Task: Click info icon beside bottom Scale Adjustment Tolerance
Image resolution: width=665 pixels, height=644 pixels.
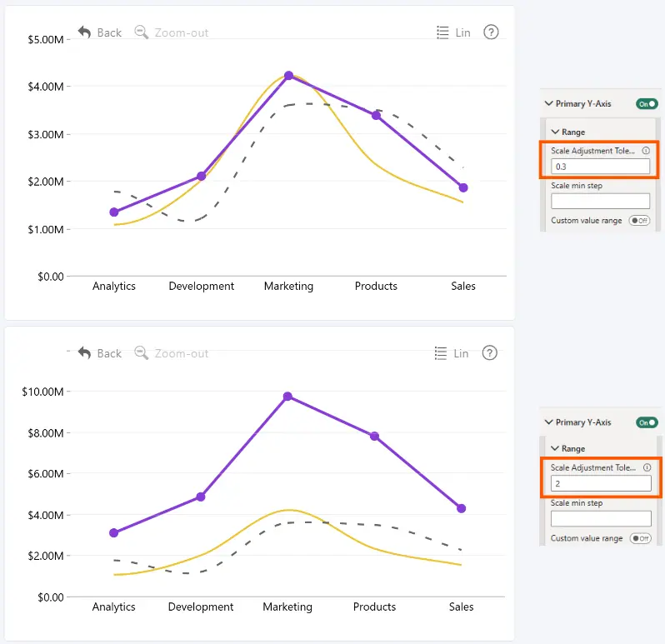Action: (647, 467)
